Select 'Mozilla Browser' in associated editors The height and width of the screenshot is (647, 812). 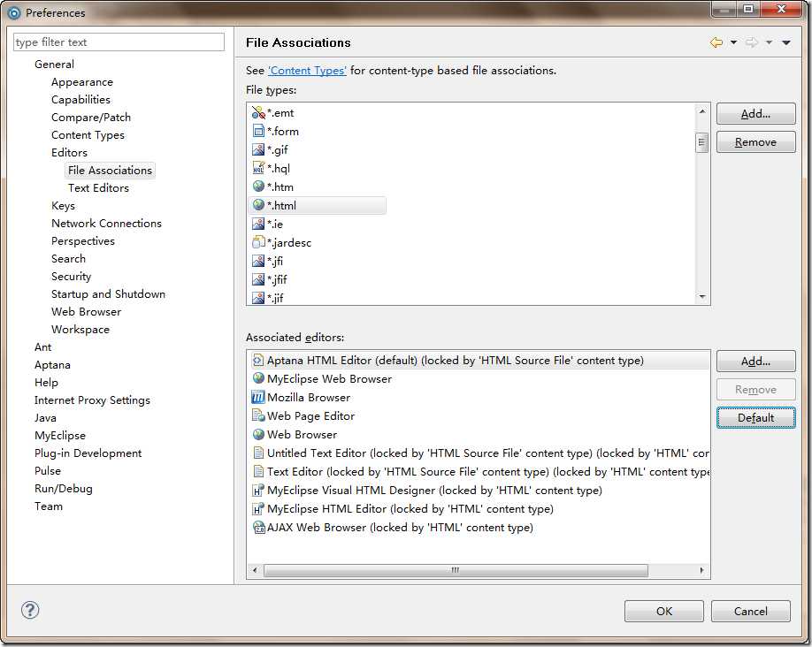[309, 397]
